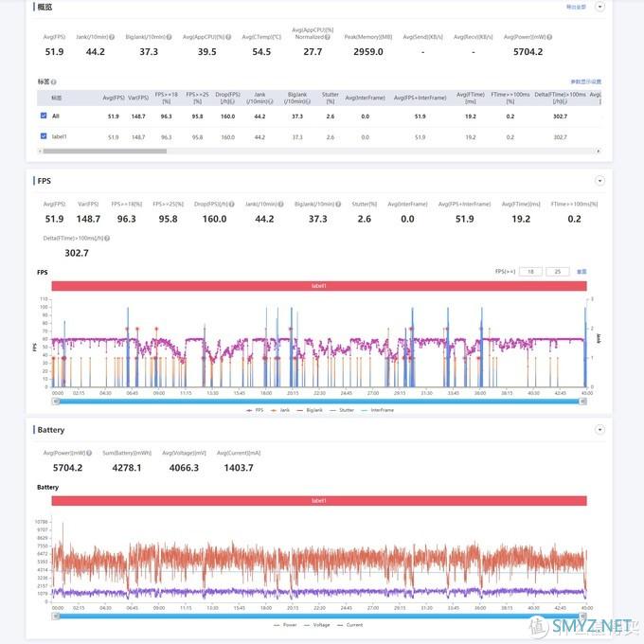
Task: Open help icon beside Avg(Power) in Battery section
Action: coord(89,453)
